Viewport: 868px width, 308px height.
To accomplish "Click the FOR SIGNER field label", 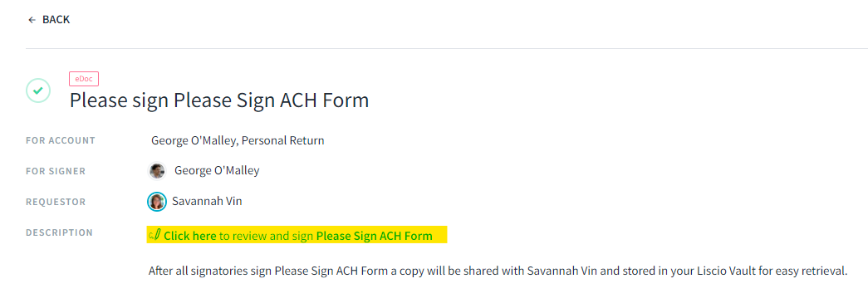I will click(x=56, y=171).
